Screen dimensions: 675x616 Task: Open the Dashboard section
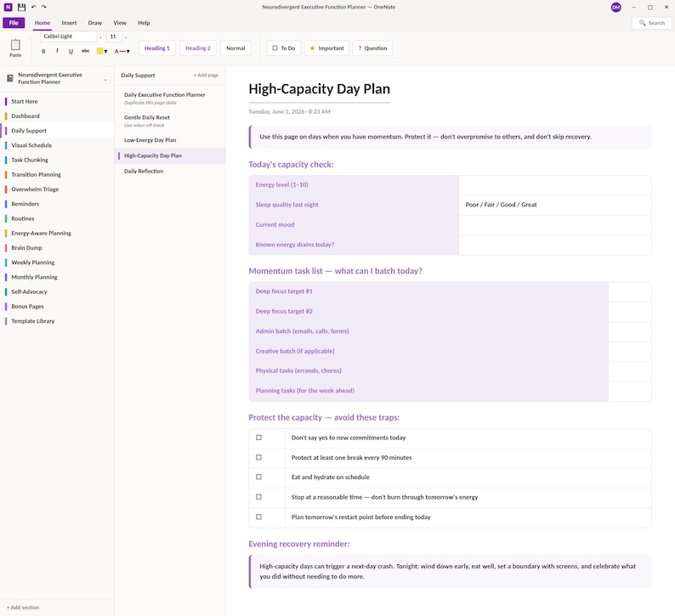(57, 116)
